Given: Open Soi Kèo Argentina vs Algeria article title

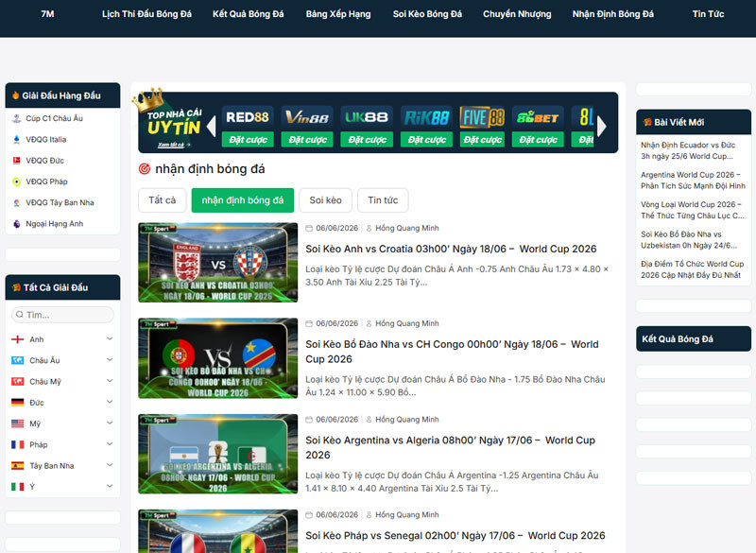Looking at the screenshot, I should (451, 447).
